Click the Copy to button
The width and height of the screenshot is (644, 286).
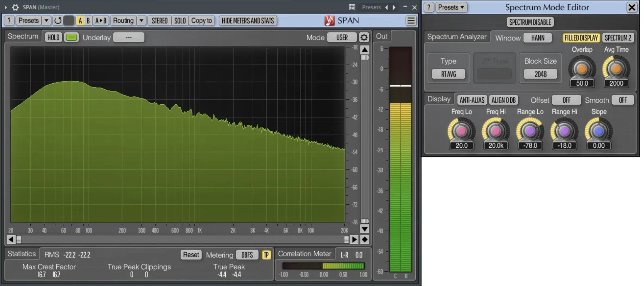[x=201, y=21]
